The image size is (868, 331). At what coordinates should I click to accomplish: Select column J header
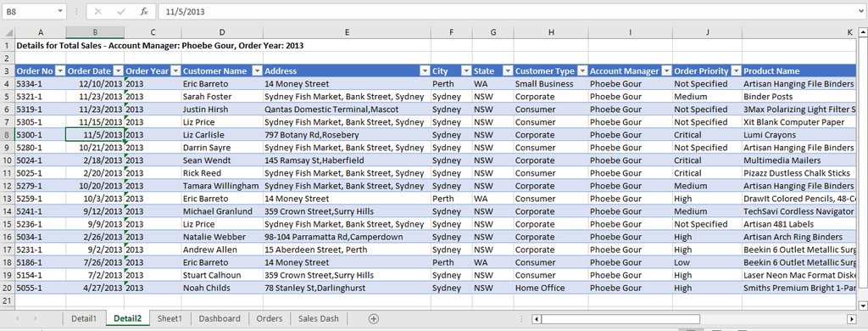click(x=708, y=33)
